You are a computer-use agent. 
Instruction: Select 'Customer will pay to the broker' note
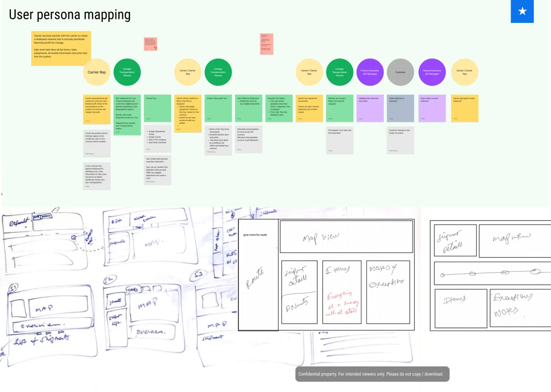pos(401,141)
